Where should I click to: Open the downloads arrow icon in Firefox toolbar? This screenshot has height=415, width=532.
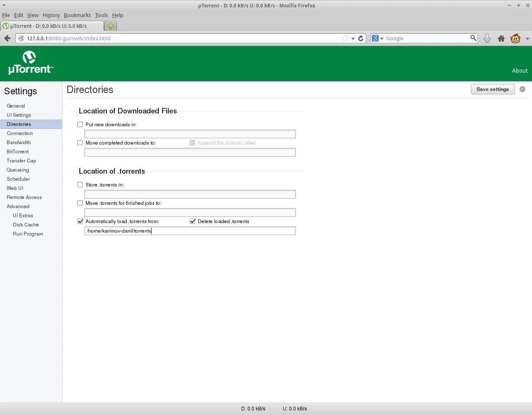(487, 38)
